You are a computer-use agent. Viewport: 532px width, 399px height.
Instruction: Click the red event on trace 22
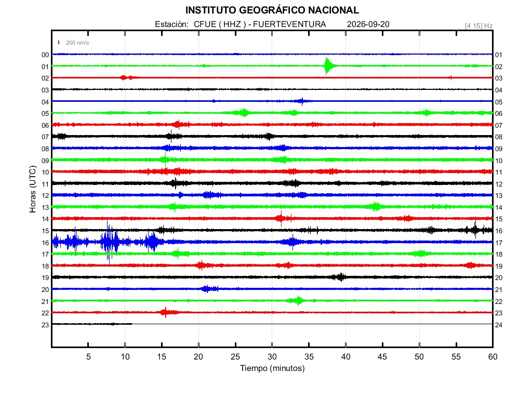(168, 312)
